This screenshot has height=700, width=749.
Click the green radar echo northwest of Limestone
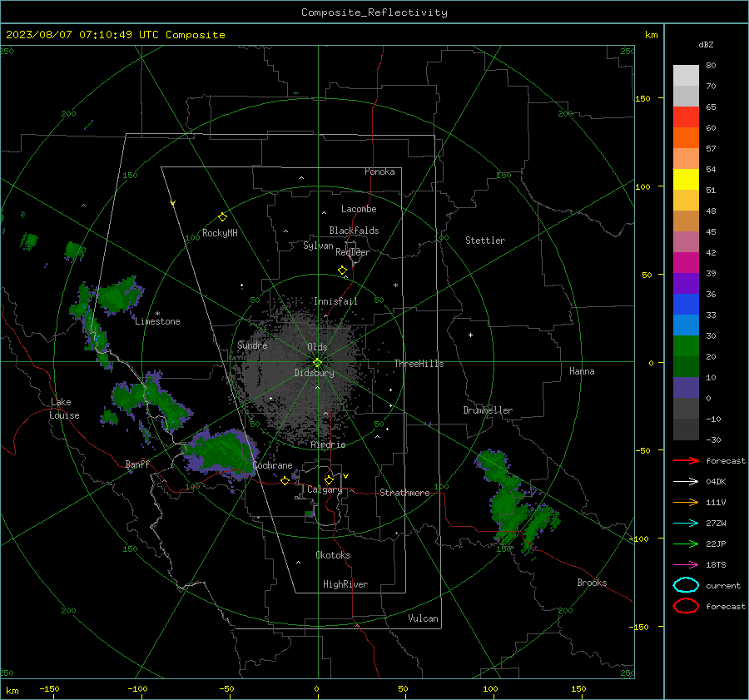(117, 296)
